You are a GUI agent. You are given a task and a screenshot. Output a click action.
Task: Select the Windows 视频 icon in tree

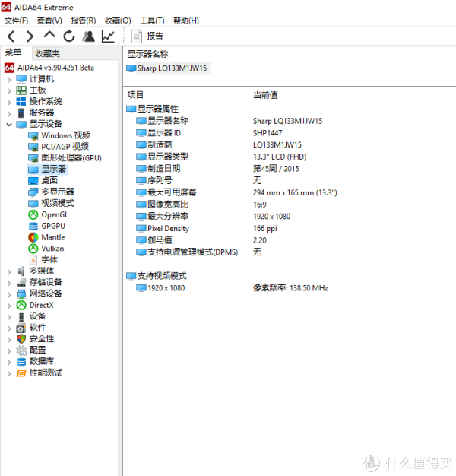click(x=33, y=135)
